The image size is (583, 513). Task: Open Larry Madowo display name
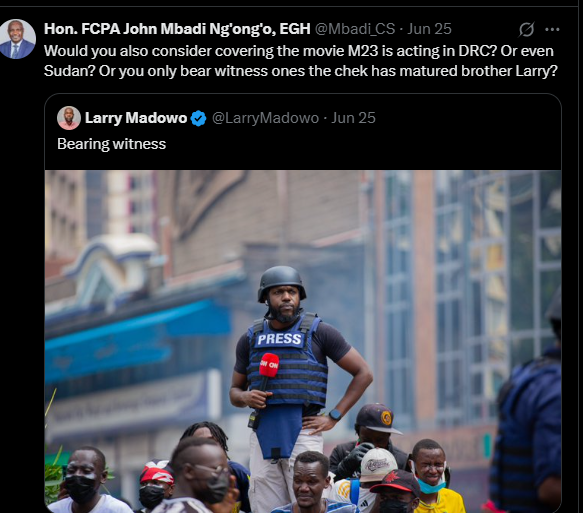coord(136,118)
